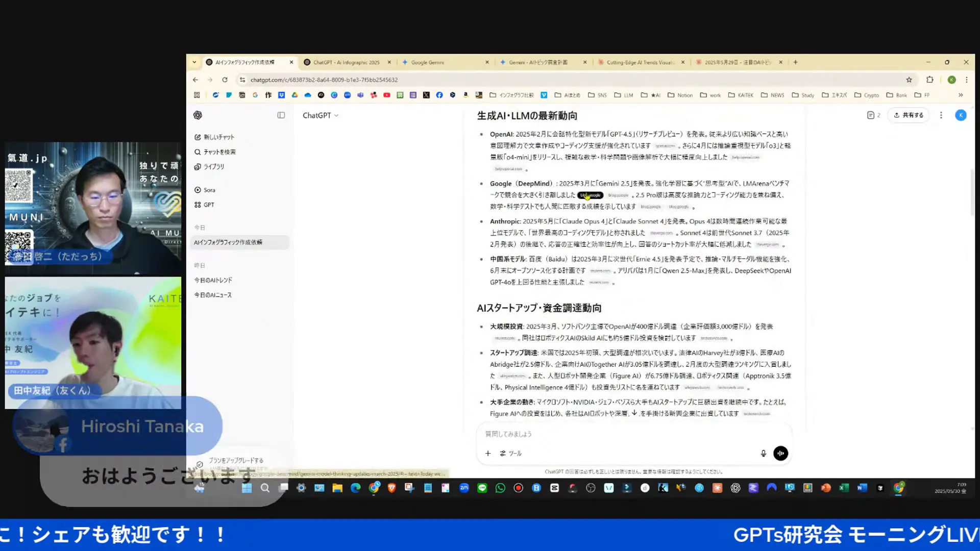
Task: Open chat 今日のAIトレンド
Action: click(213, 280)
